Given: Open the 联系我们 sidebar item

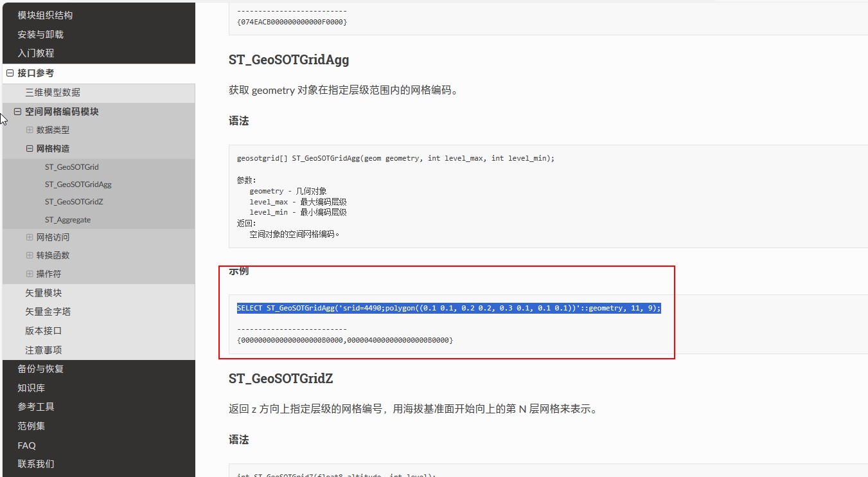Looking at the screenshot, I should (36, 464).
